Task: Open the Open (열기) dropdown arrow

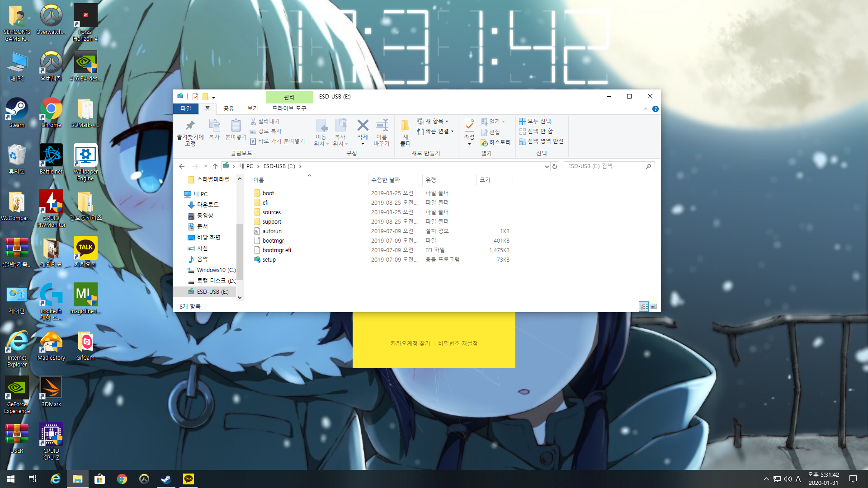Action: (x=503, y=122)
